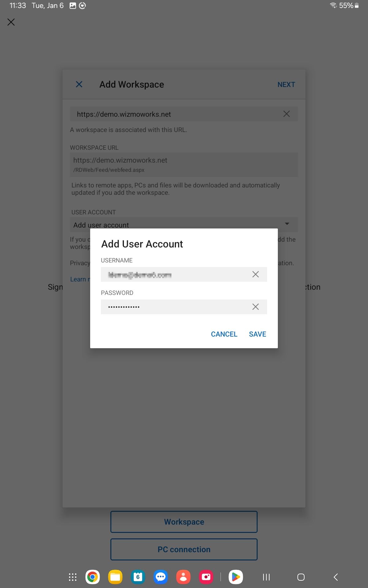368x588 pixels.
Task: Tap the Android back navigation arrow
Action: (x=336, y=577)
